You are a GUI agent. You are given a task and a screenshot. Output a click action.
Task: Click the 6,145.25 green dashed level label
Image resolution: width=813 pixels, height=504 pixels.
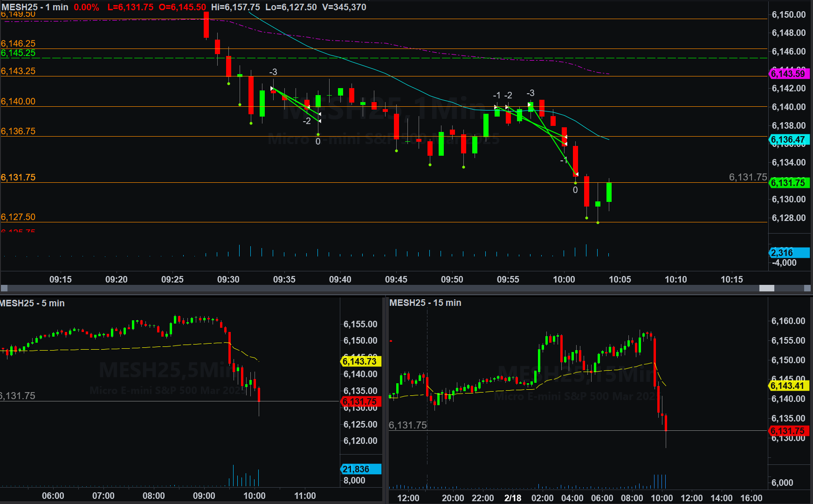point(18,53)
